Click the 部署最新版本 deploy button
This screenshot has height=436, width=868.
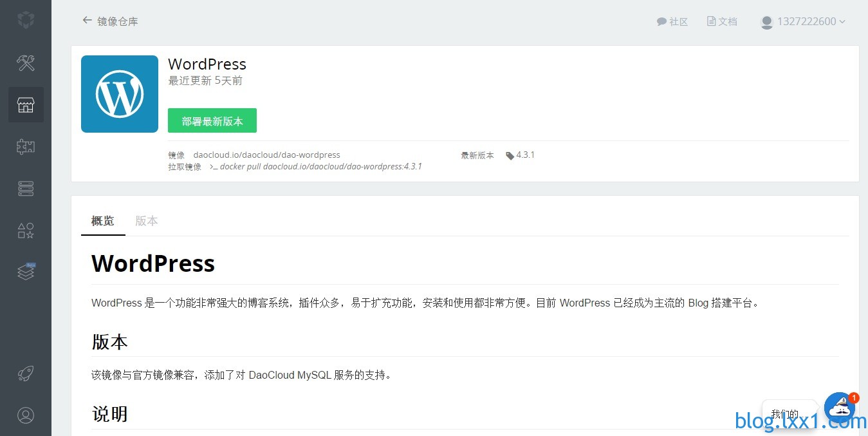click(x=212, y=120)
